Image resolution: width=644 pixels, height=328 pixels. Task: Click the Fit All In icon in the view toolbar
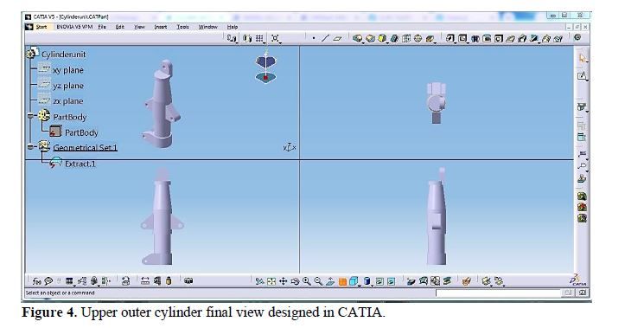click(271, 281)
